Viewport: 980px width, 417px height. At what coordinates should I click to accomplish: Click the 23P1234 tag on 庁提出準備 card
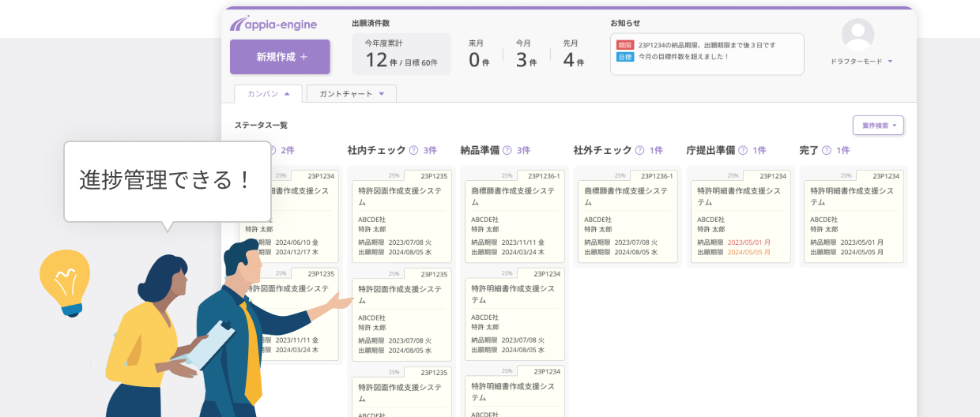[x=772, y=176]
